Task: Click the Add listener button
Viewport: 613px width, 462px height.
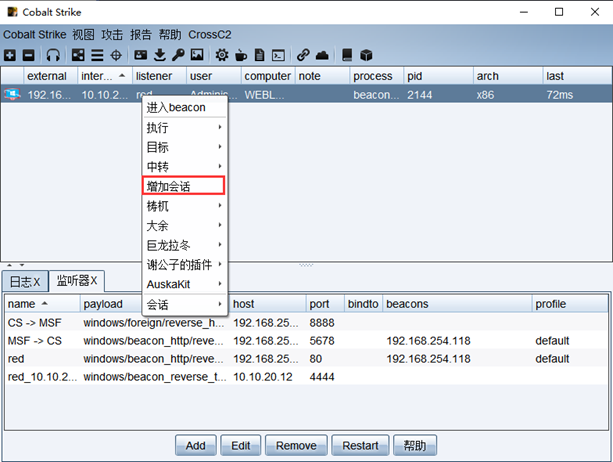Action: click(x=195, y=446)
